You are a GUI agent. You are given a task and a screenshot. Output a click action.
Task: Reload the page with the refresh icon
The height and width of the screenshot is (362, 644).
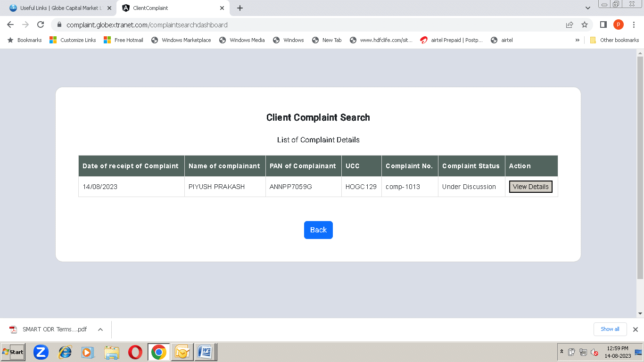click(x=41, y=25)
